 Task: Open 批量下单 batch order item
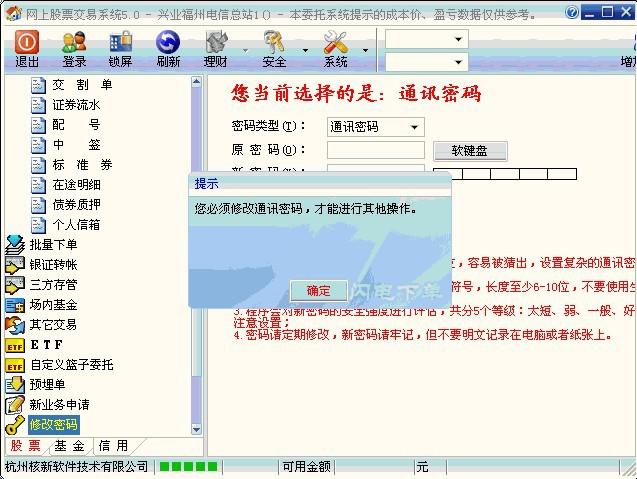point(53,245)
